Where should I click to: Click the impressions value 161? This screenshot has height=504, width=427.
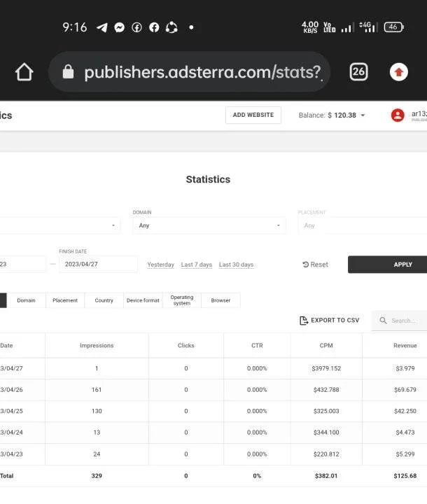tap(97, 390)
